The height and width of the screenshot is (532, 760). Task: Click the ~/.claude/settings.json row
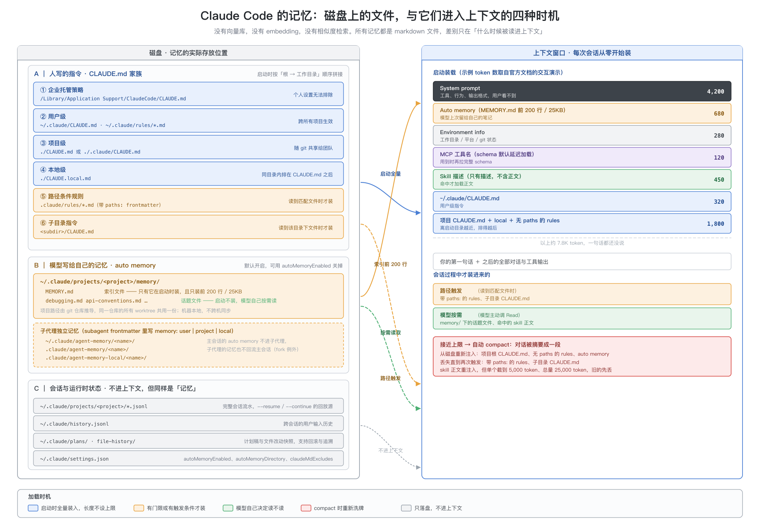click(x=188, y=458)
